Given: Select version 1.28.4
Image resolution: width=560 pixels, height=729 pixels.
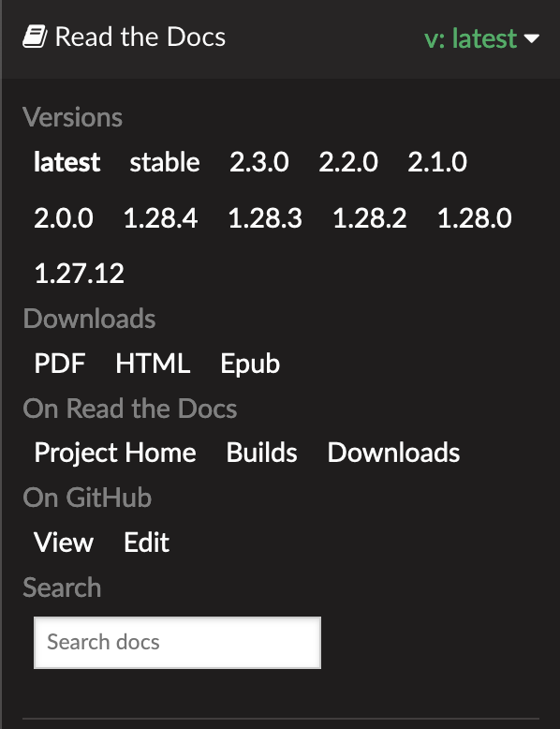Looking at the screenshot, I should point(161,218).
